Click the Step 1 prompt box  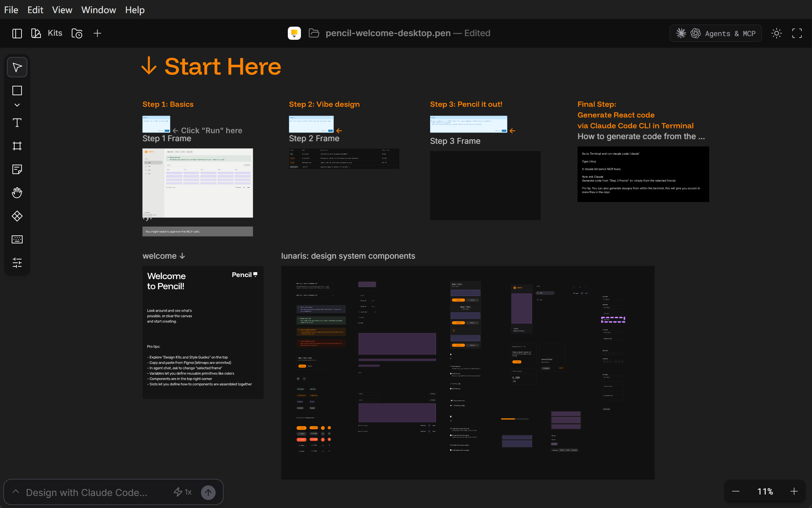point(156,124)
